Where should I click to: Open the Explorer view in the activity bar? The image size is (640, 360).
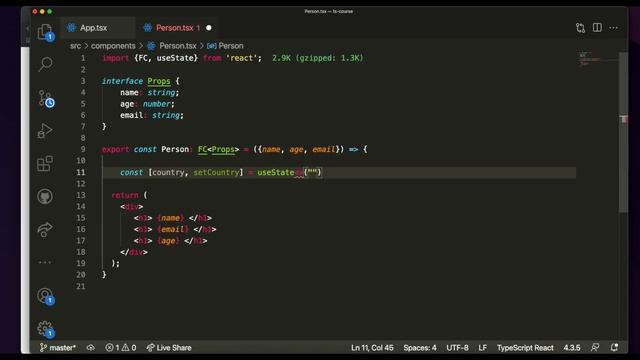(45, 32)
